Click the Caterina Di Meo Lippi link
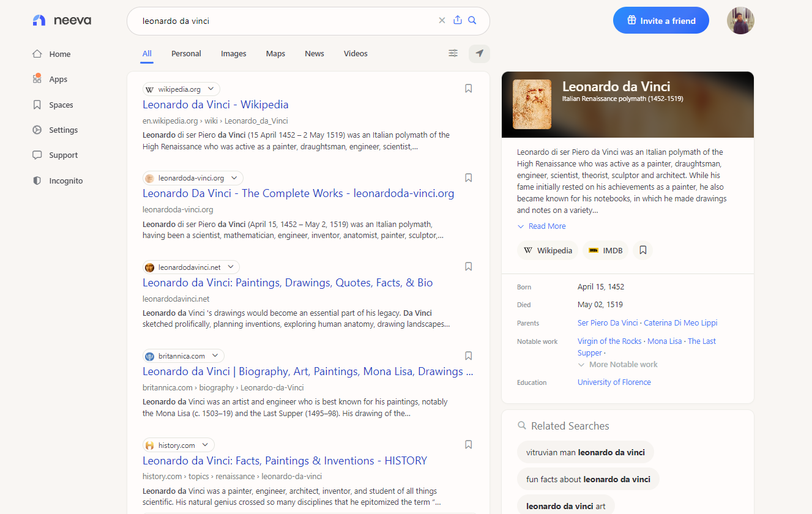Image resolution: width=812 pixels, height=514 pixels. pos(680,322)
